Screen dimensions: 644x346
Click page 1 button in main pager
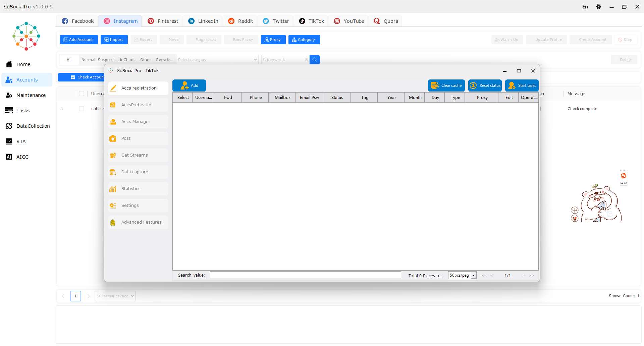(76, 296)
